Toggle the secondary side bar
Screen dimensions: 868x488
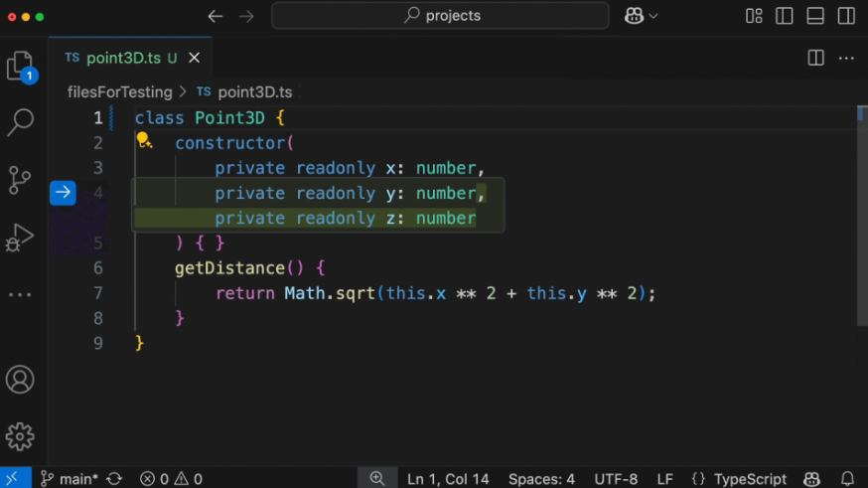pos(846,16)
